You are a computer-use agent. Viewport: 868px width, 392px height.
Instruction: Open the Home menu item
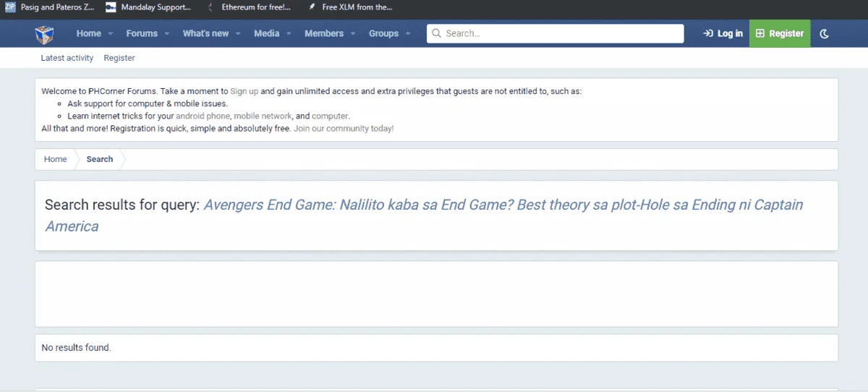coord(89,33)
